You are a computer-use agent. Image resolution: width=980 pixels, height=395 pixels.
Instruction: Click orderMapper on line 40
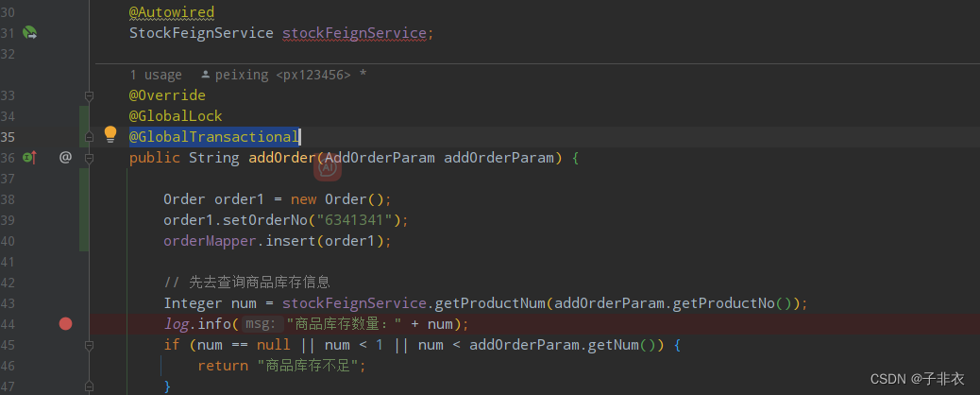(210, 241)
